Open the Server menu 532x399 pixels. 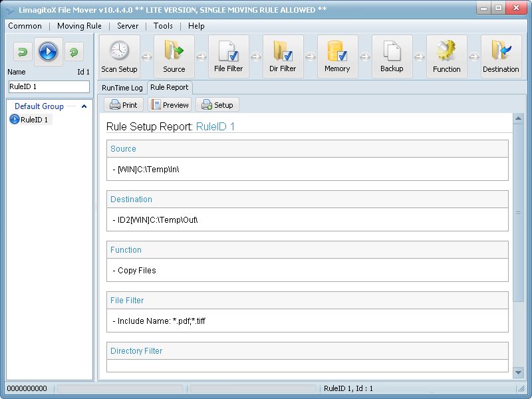point(128,26)
